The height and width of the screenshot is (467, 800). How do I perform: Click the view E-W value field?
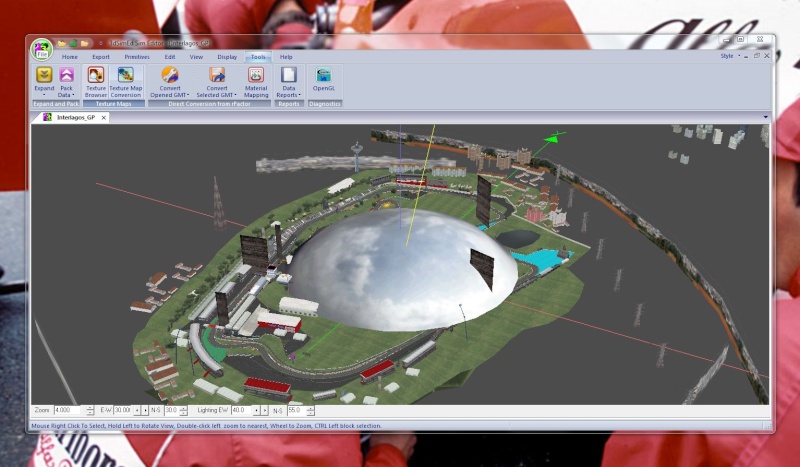point(122,410)
